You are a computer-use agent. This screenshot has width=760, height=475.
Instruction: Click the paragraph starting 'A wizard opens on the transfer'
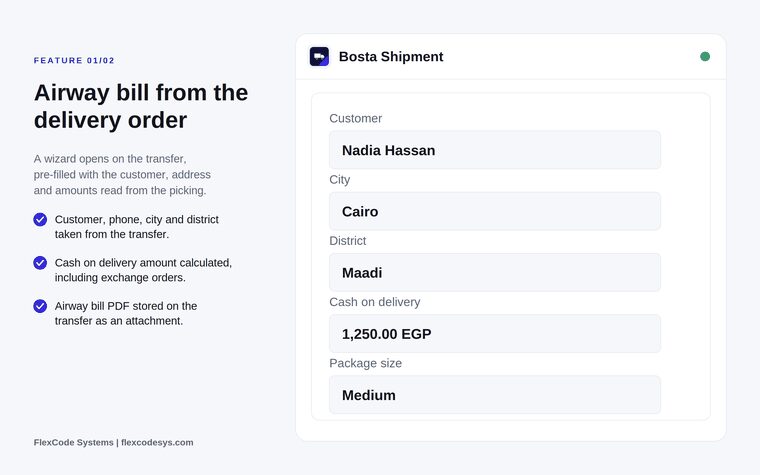click(x=122, y=174)
